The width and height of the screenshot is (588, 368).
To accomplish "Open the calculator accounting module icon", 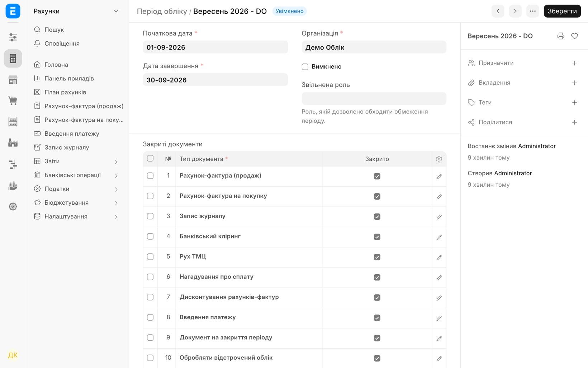I will [x=13, y=58].
